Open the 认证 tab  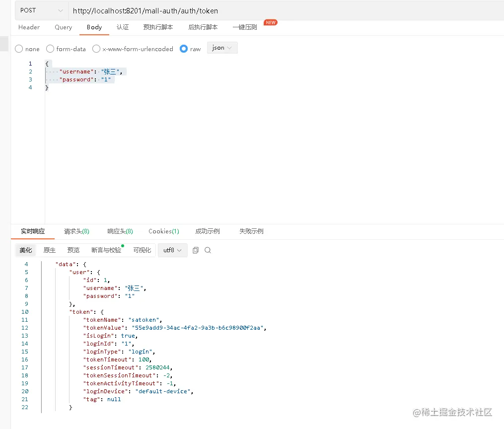click(x=123, y=27)
